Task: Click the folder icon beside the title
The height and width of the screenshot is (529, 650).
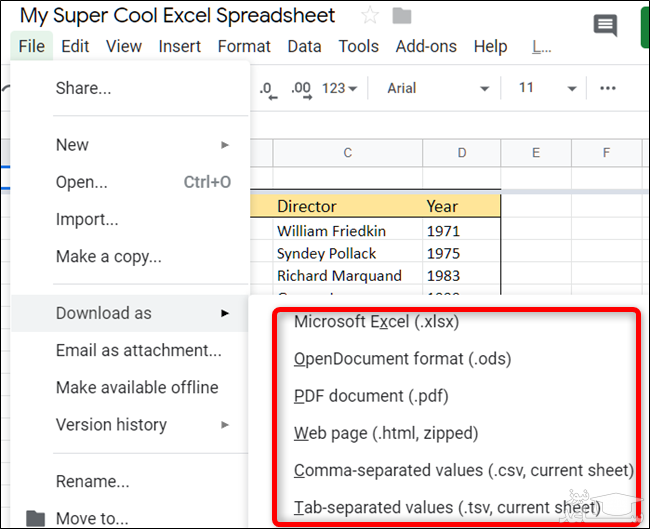Action: 402,16
